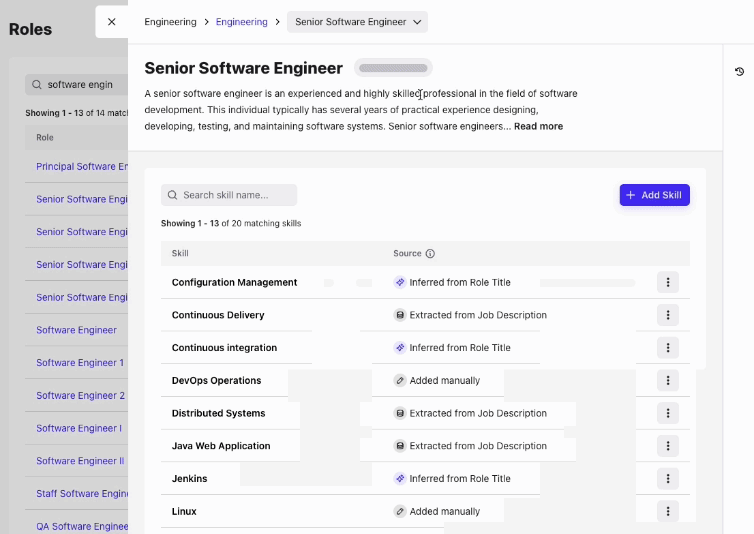This screenshot has width=754, height=534.
Task: Open Staff Software Engineer role
Action: click(x=82, y=494)
